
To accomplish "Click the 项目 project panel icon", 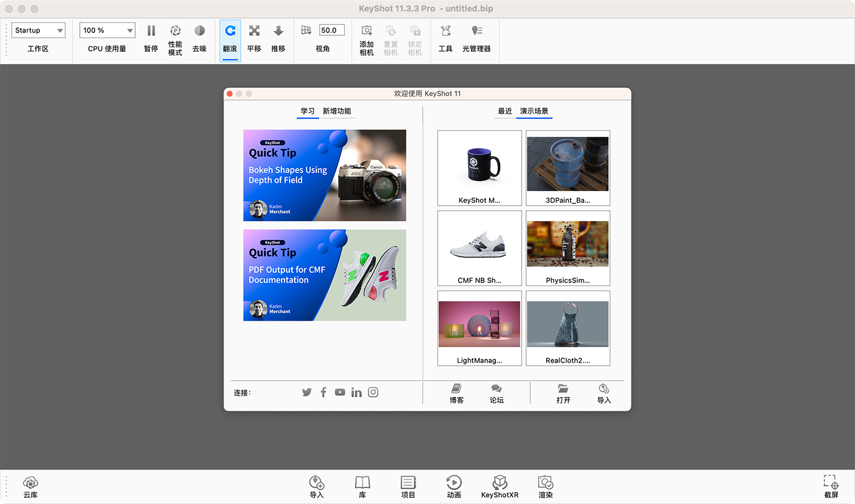I will (x=408, y=486).
